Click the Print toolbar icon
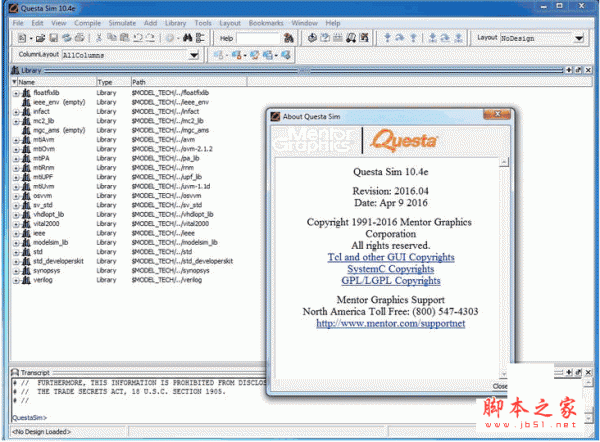 (79, 38)
